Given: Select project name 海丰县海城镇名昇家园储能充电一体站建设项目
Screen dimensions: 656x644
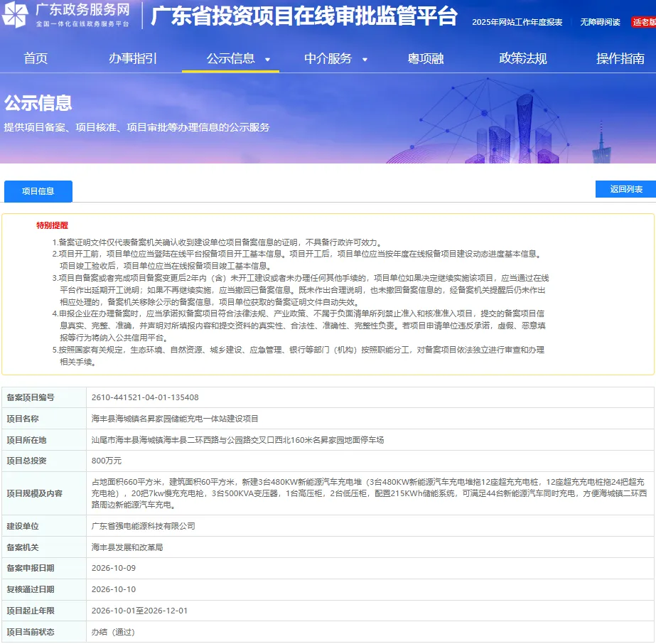Looking at the screenshot, I should click(175, 419).
